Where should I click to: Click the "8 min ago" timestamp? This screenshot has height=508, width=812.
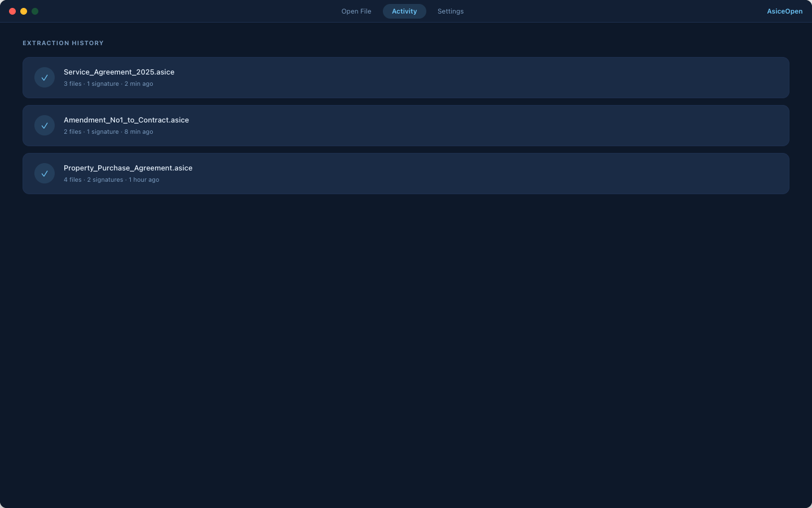139,132
